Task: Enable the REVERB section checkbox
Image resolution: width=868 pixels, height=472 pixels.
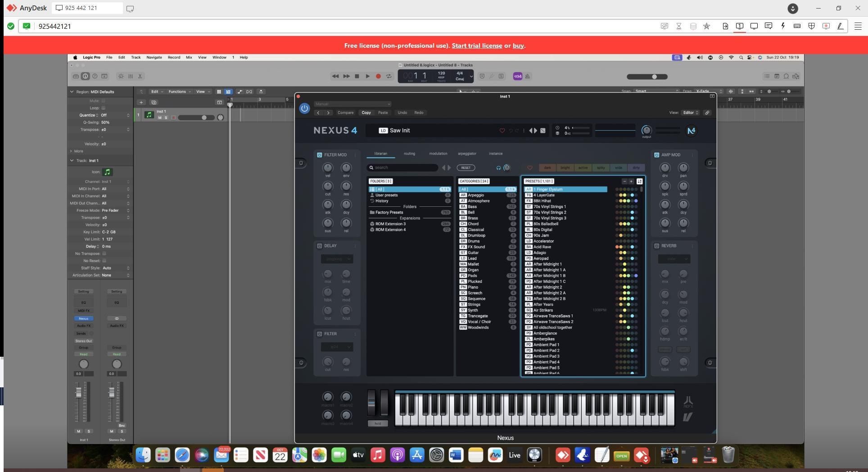Action: click(x=656, y=246)
